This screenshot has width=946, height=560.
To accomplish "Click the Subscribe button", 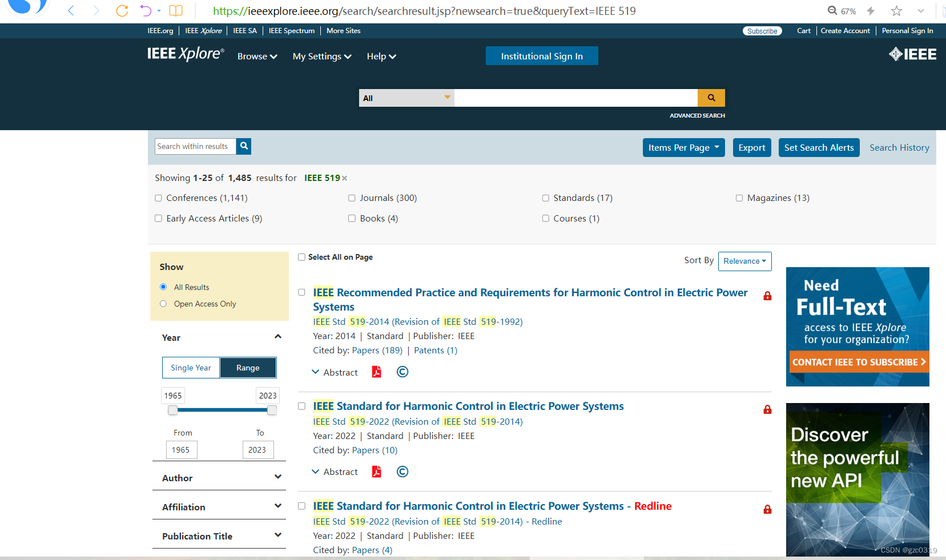I will point(762,31).
